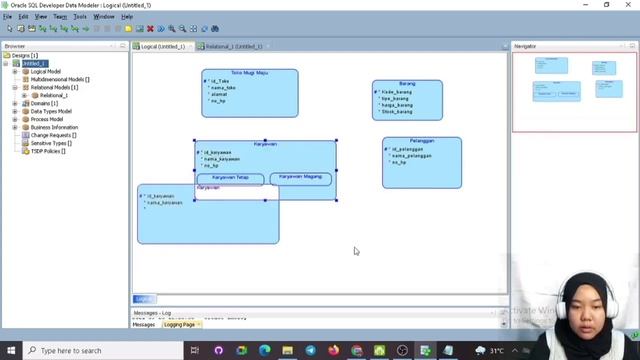Click the red X Delete icon

click(x=150, y=29)
